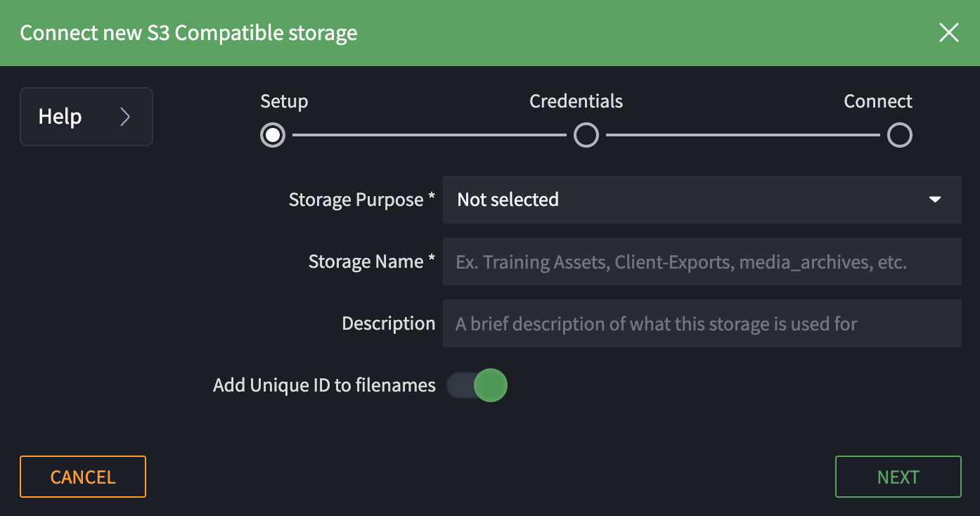The height and width of the screenshot is (516, 980).
Task: Select the filled Setup progress circle
Action: click(x=273, y=134)
